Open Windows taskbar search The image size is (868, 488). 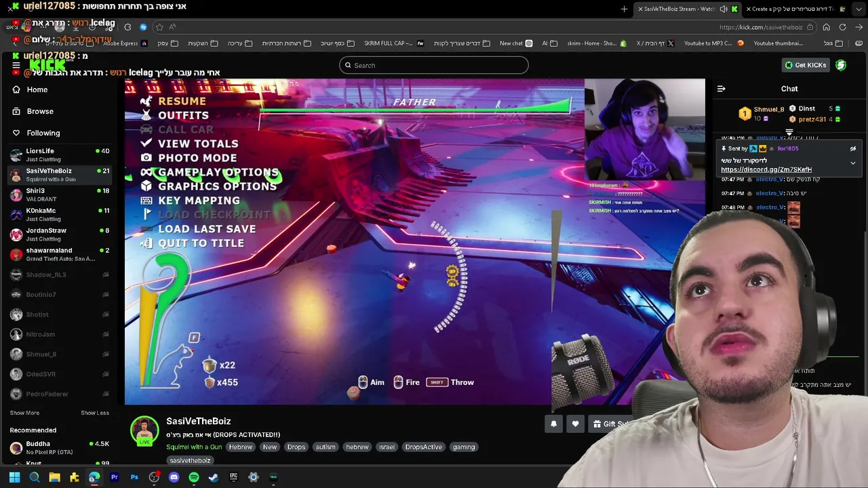click(35, 477)
